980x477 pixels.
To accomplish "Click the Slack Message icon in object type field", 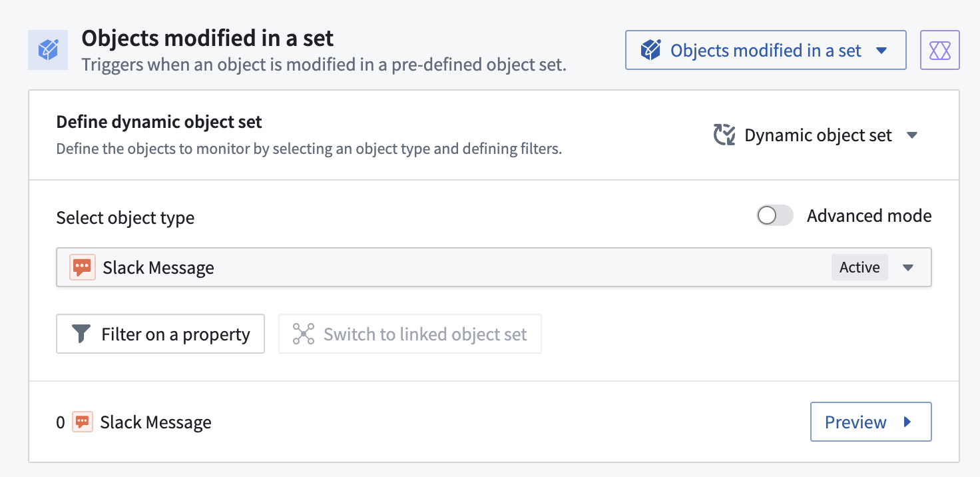I will pyautogui.click(x=83, y=268).
